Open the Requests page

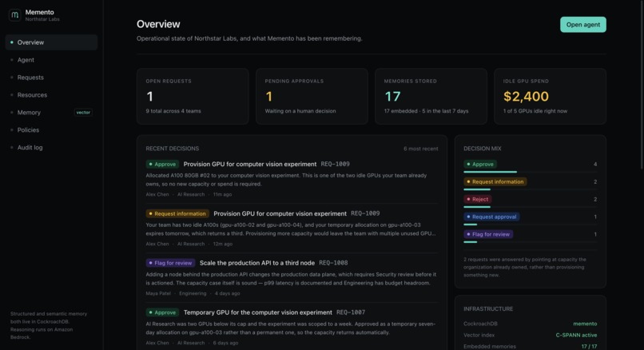pyautogui.click(x=51, y=78)
